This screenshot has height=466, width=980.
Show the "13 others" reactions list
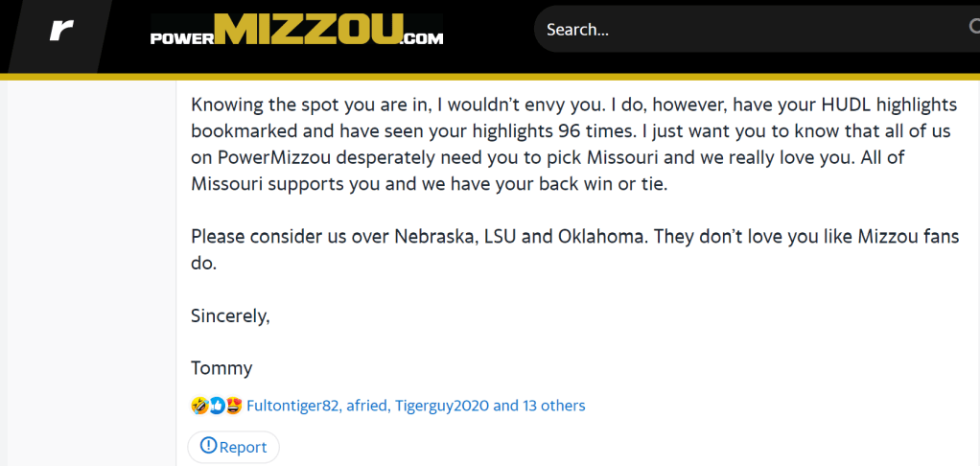point(553,406)
